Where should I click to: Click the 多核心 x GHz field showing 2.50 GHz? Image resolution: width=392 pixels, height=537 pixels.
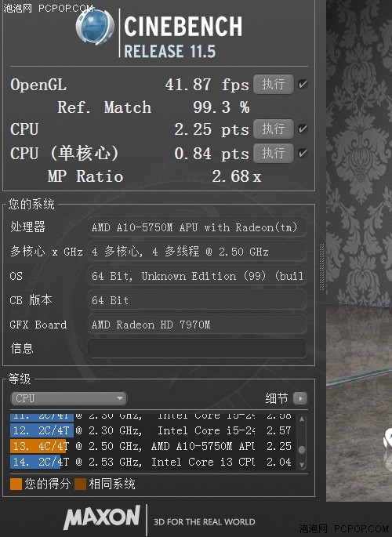point(197,252)
